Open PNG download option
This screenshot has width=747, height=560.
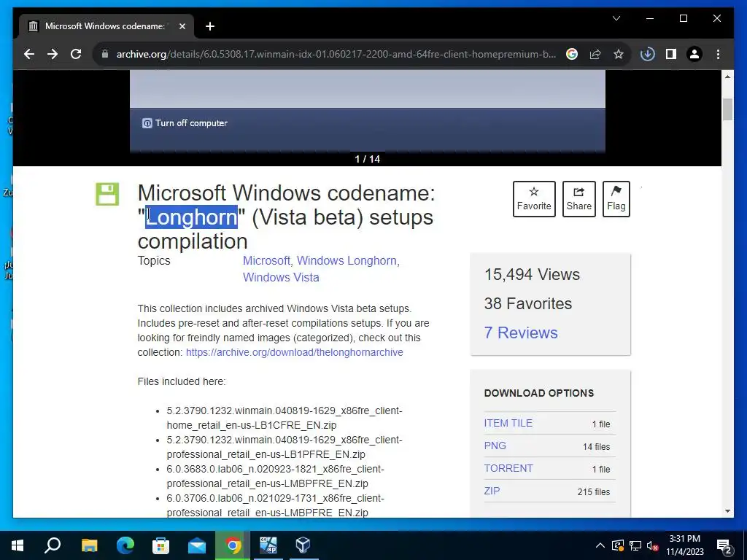(495, 446)
